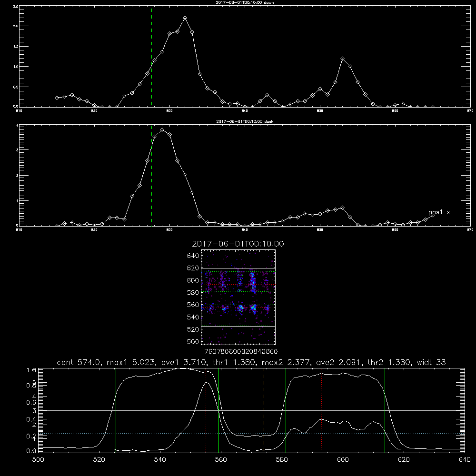Click dusk plot x-axis label "820"
This screenshot has height=476, width=476.
click(94, 230)
